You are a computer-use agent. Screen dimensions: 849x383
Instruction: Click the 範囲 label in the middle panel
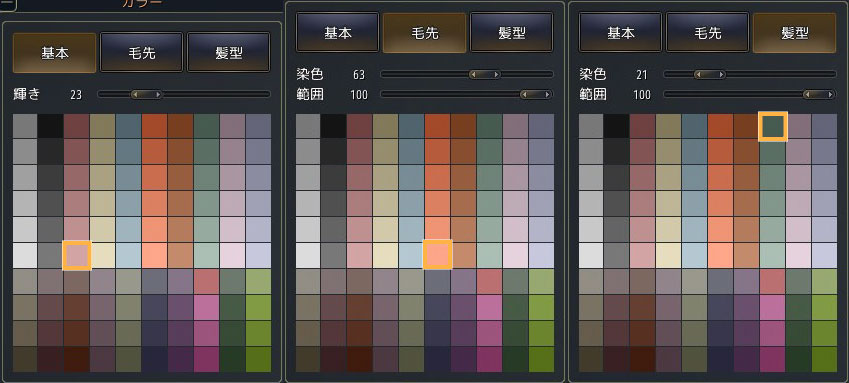pos(310,95)
